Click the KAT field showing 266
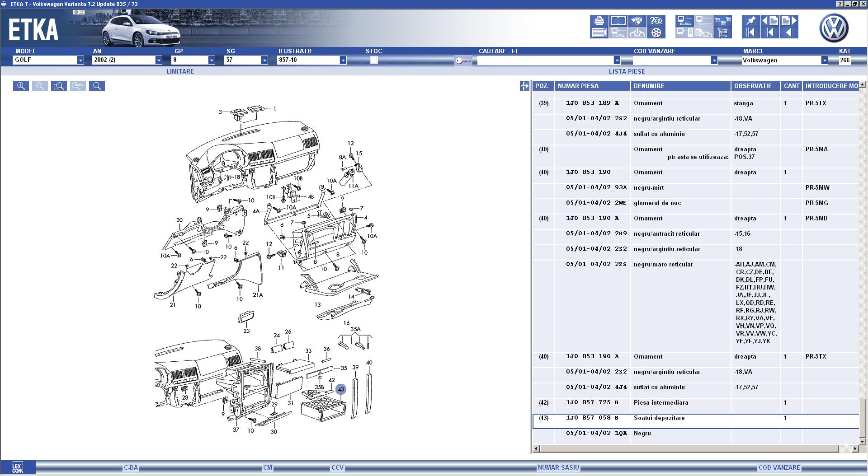868x476 pixels. pyautogui.click(x=845, y=60)
